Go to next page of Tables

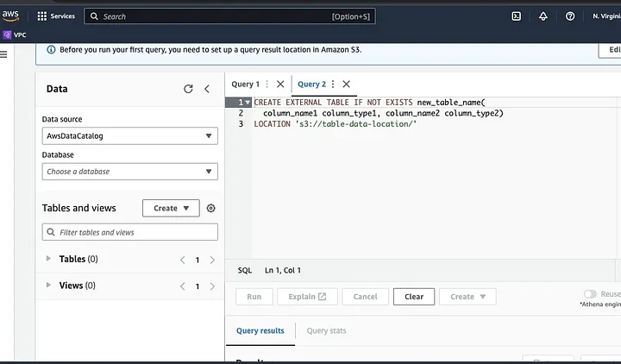[x=212, y=260]
